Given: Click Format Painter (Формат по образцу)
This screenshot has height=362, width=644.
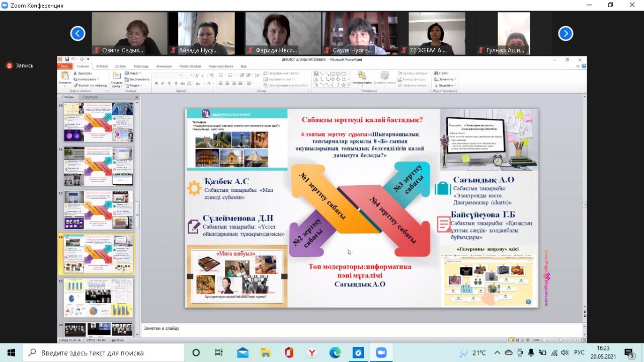Looking at the screenshot, I should point(91,85).
